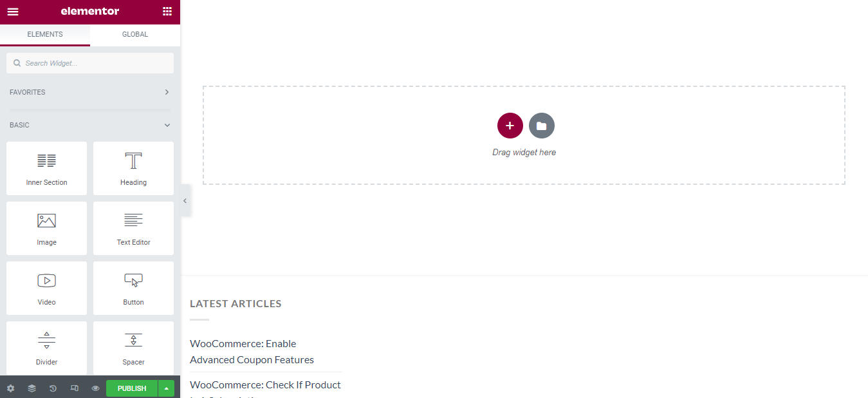
Task: Open the History icon in footer
Action: tap(53, 388)
